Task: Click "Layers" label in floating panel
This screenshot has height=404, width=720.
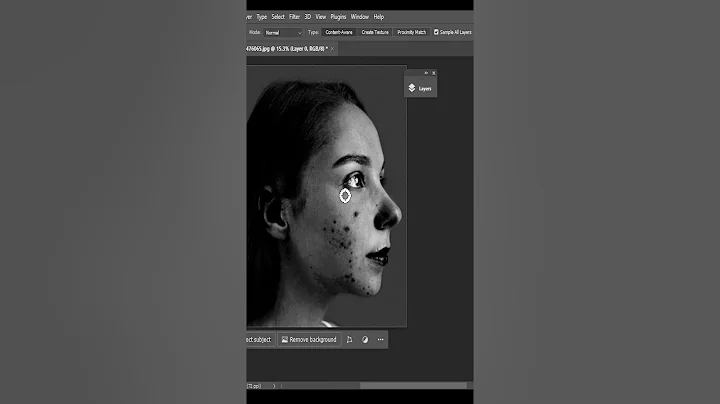Action: 425,89
